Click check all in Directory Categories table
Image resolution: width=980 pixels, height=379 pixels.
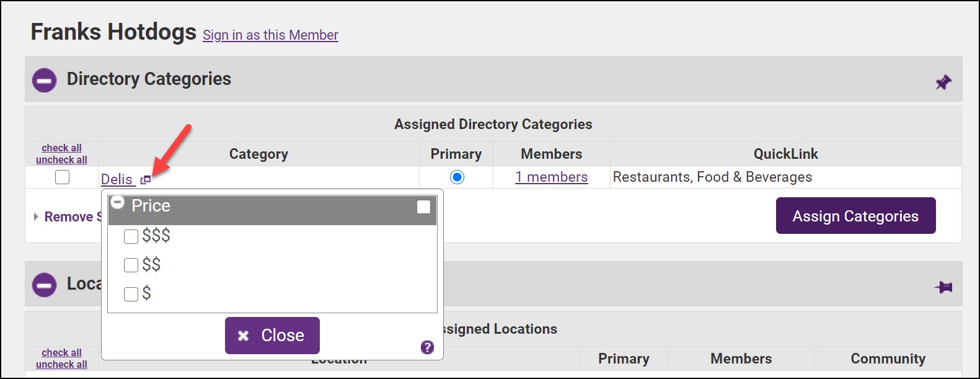pos(61,148)
